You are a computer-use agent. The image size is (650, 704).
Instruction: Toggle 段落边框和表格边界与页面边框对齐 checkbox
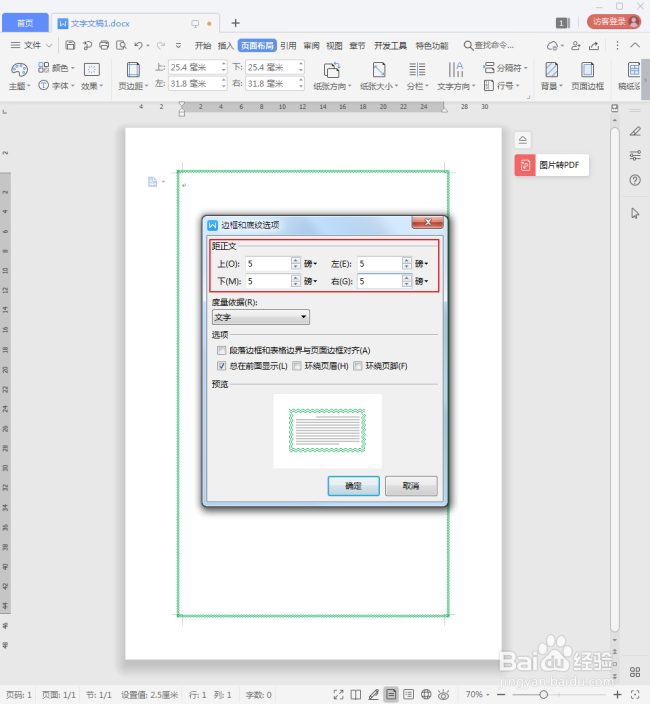(221, 350)
